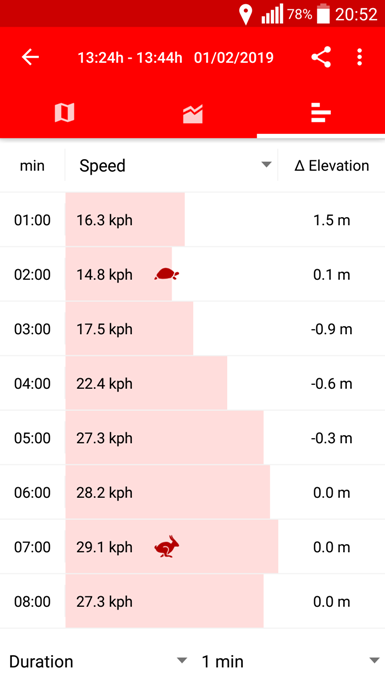The width and height of the screenshot is (385, 684).
Task: Share this activity via share icon
Action: click(321, 57)
